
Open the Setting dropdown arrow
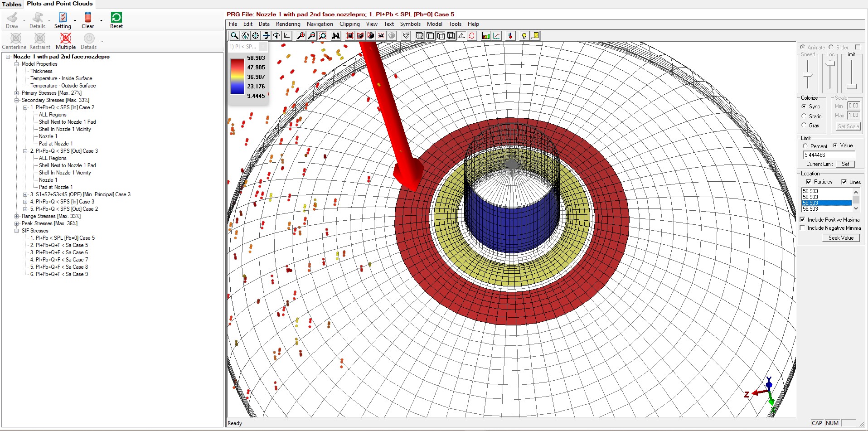coord(75,20)
